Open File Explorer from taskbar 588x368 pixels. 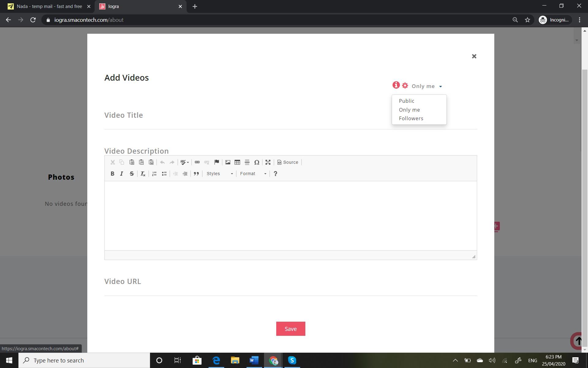pyautogui.click(x=235, y=360)
